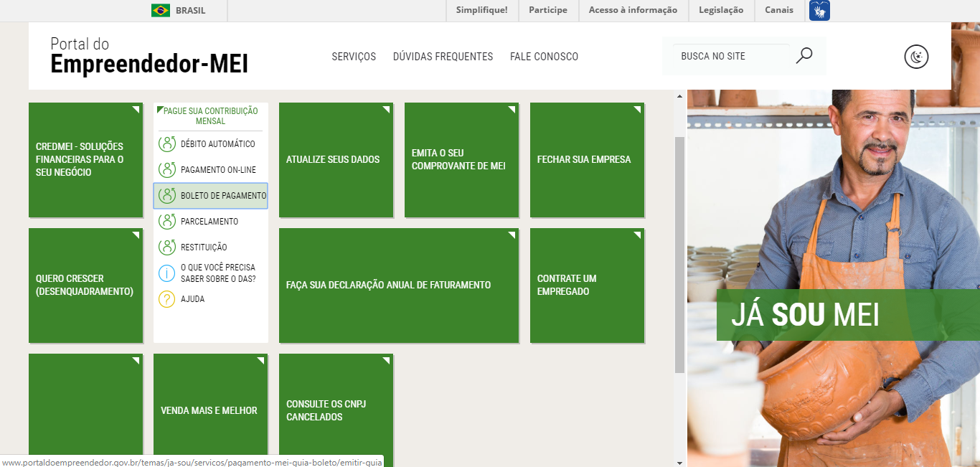Click into the Busca no site field
The width and height of the screenshot is (980, 467).
[x=731, y=56]
